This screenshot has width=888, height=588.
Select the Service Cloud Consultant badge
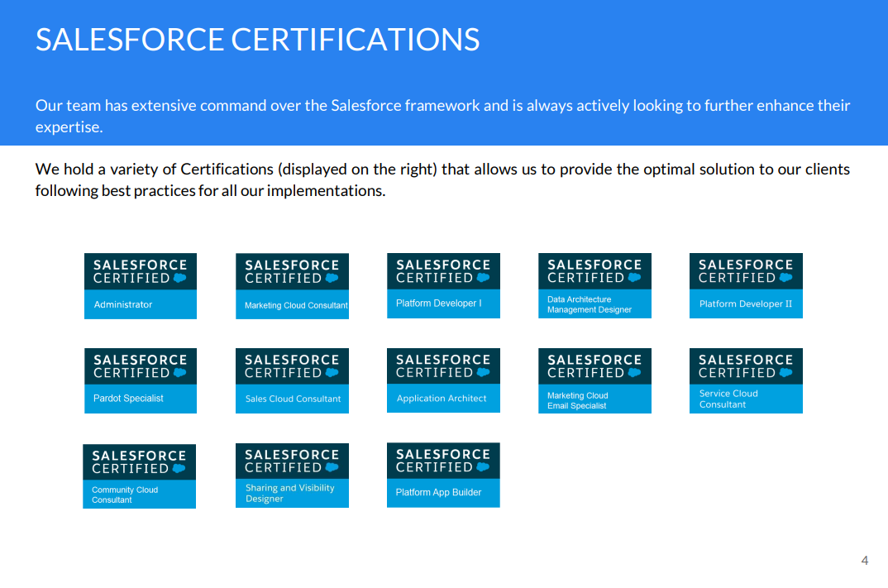pos(746,380)
